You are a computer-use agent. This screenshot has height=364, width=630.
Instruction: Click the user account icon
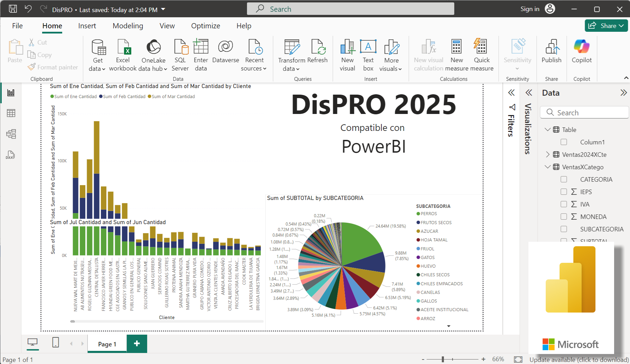tap(550, 9)
